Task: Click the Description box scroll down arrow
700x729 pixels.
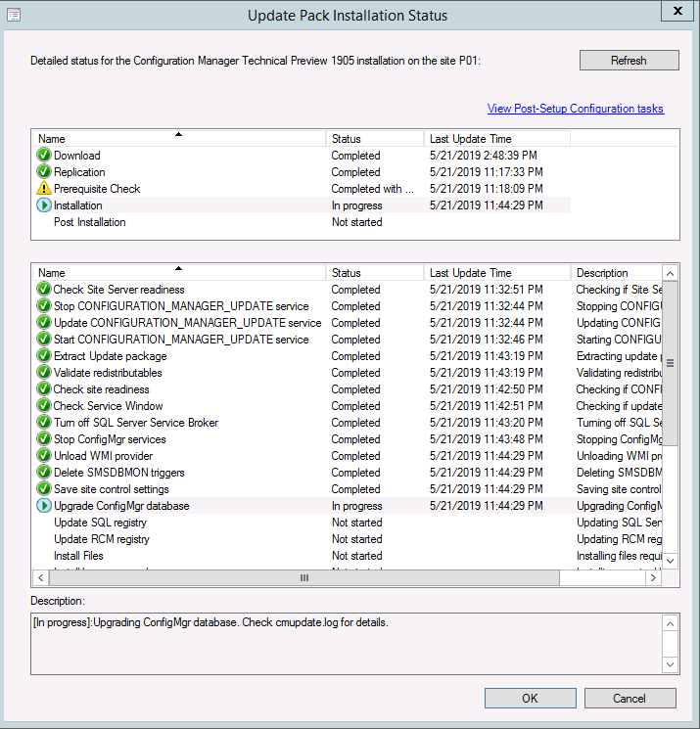Action: click(670, 664)
